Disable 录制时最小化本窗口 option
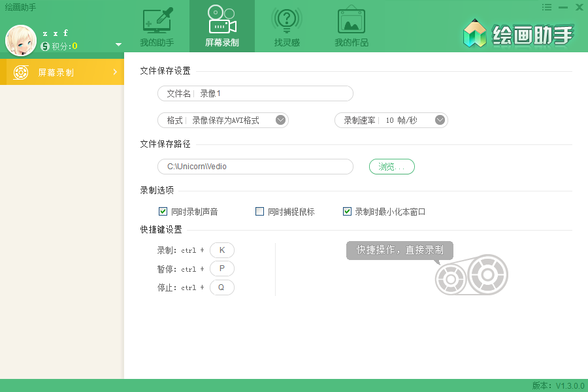Screen dimensions: 588x392 347,210
